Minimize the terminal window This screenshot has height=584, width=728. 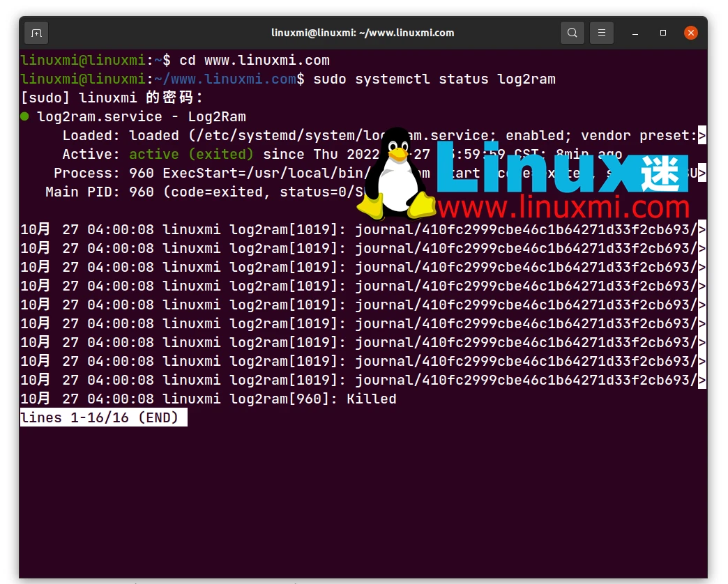pyautogui.click(x=635, y=33)
